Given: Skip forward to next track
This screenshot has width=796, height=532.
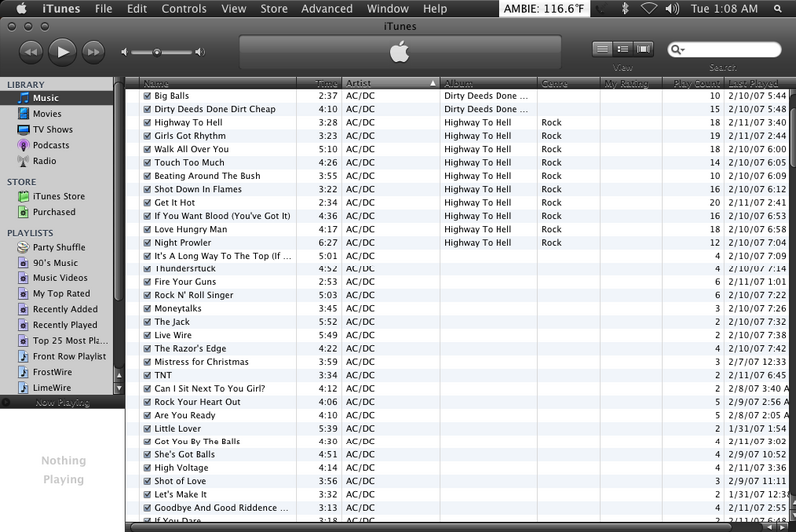Looking at the screenshot, I should pos(94,52).
